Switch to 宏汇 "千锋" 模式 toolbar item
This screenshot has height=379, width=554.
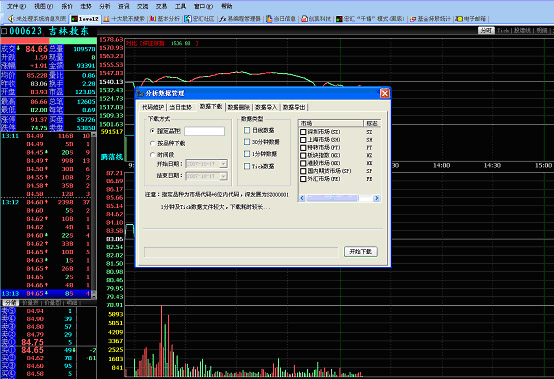370,19
